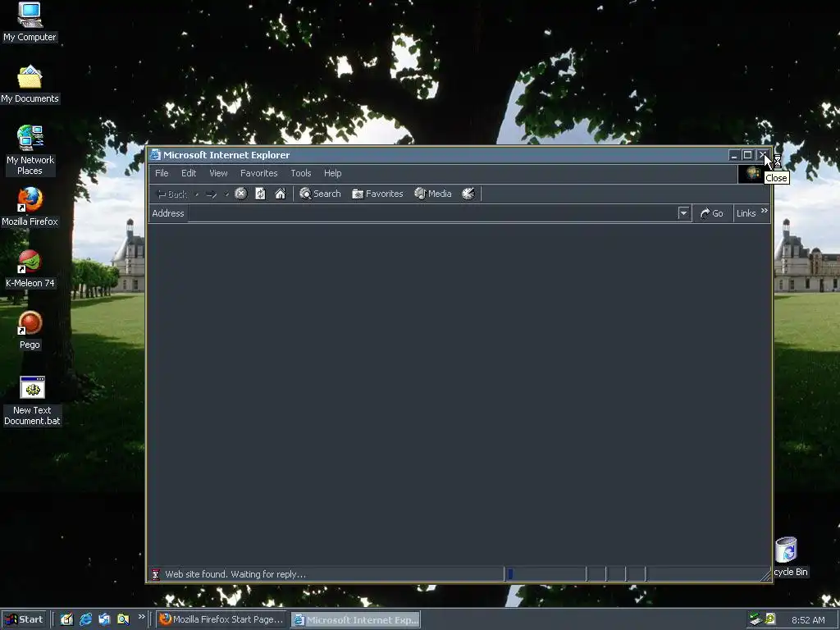This screenshot has height=630, width=840.
Task: Open the Help menu
Action: pyautogui.click(x=333, y=173)
